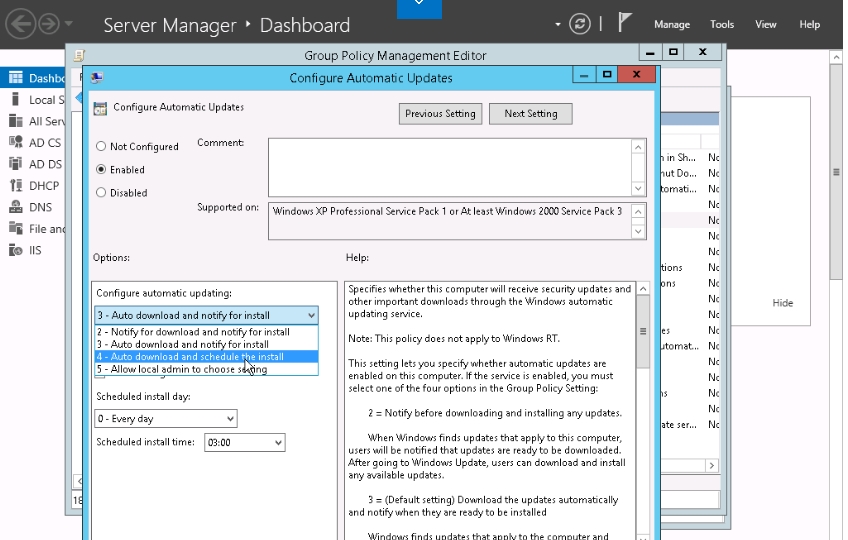Go back with Server Manager back arrow
Viewport: 848px width, 540px height.
pos(20,24)
